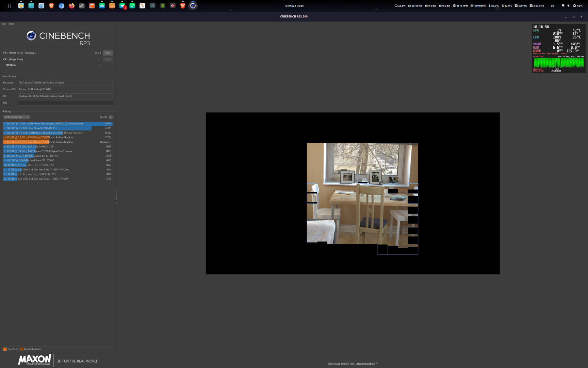
Task: Click the OS field showing Windows 10
Action: point(65,96)
